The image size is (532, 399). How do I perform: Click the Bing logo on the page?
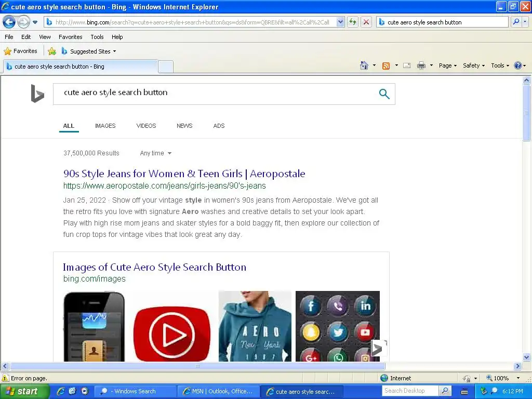pos(37,94)
